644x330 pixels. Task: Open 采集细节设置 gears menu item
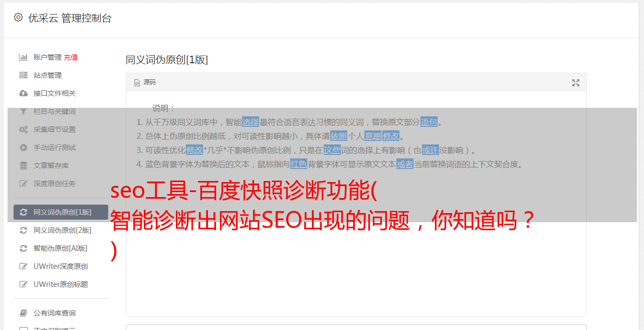[61, 129]
